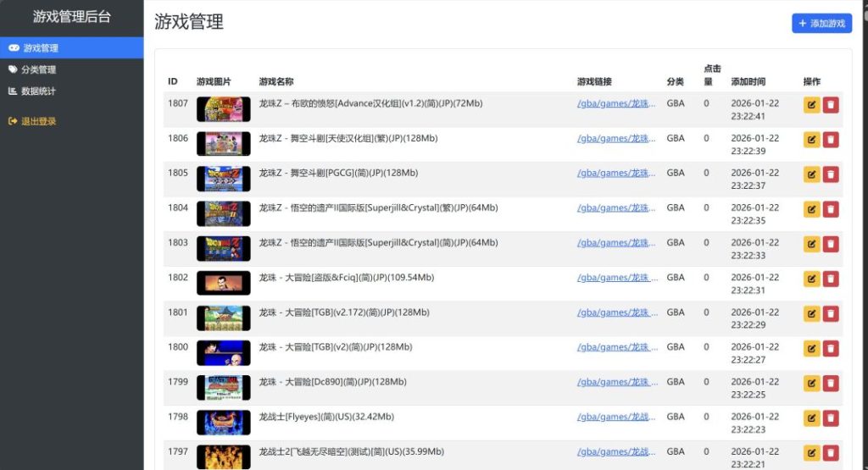The image size is (868, 470).
Task: Edit game row 1799
Action: [811, 384]
